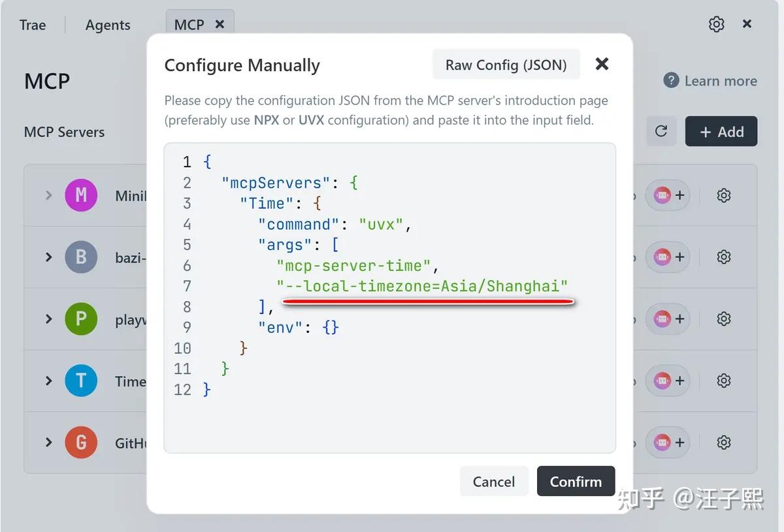Click the "--local-timezone=Asia/Shanghai" argument text
The width and height of the screenshot is (784, 532).
click(422, 286)
